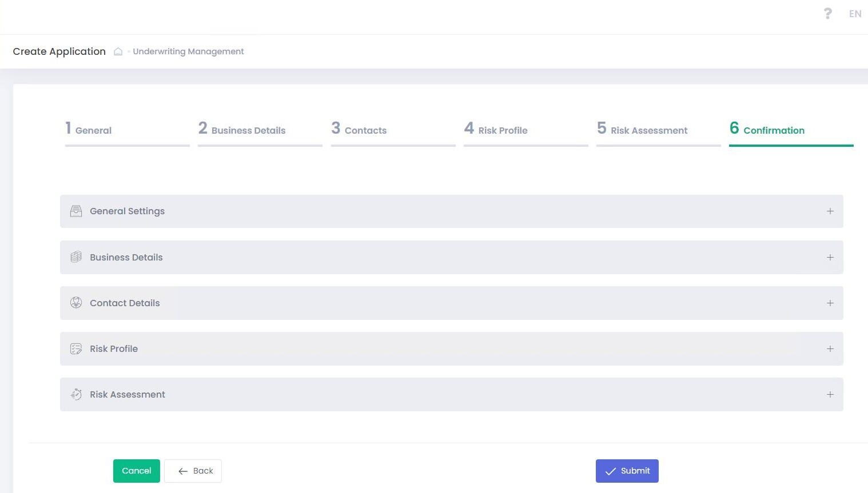868x493 pixels.
Task: Click the Contact Details section icon
Action: click(76, 303)
